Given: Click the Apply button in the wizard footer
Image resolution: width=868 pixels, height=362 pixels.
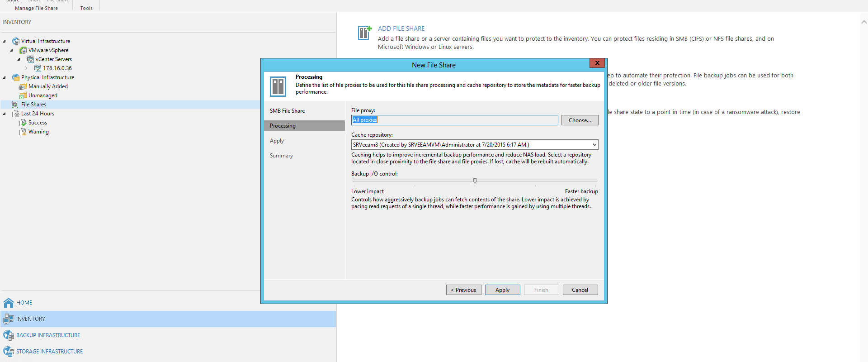Looking at the screenshot, I should click(502, 290).
